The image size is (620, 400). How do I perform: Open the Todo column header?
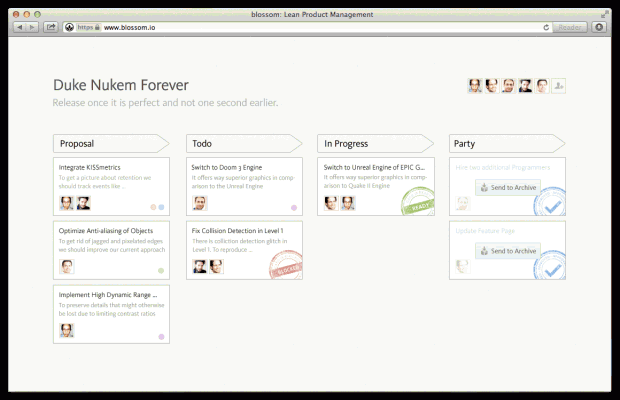tap(244, 143)
